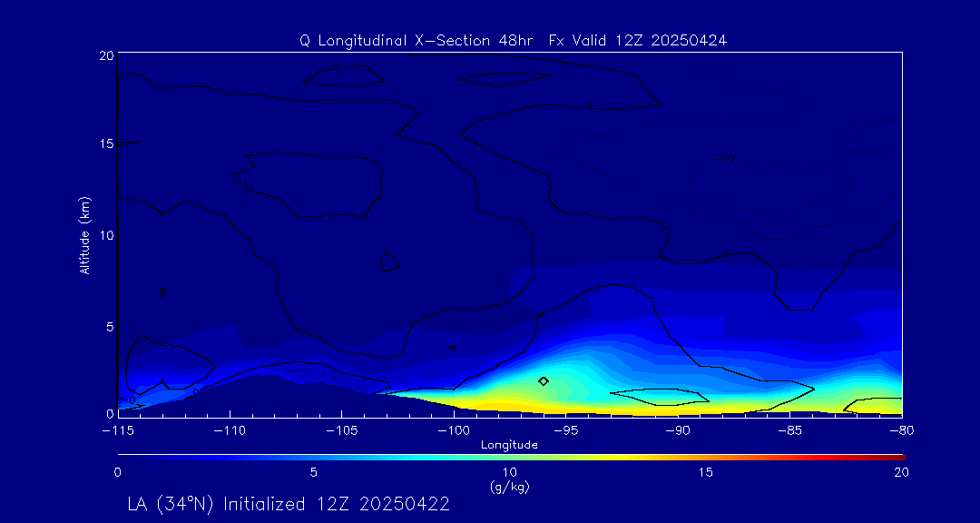This screenshot has width=980, height=523.
Task: Click colorbar scale label 5
Action: [314, 473]
